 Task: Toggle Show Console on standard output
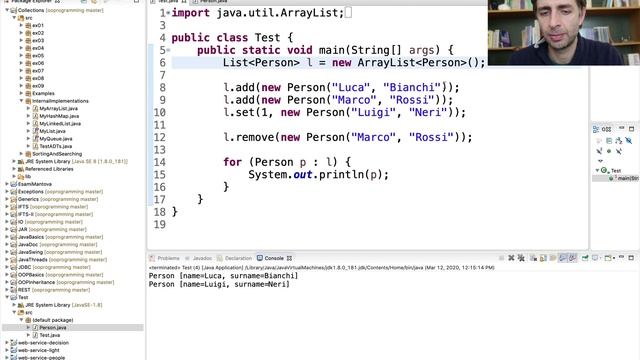coord(563,258)
